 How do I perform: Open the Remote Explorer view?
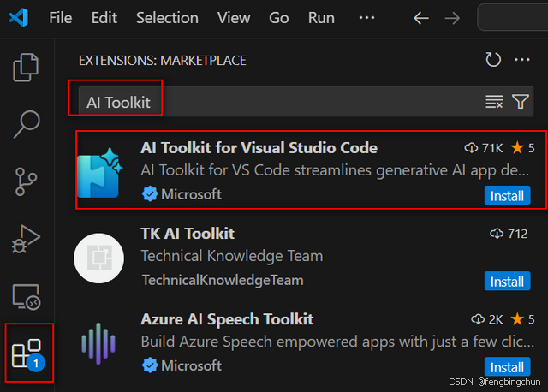point(27,297)
